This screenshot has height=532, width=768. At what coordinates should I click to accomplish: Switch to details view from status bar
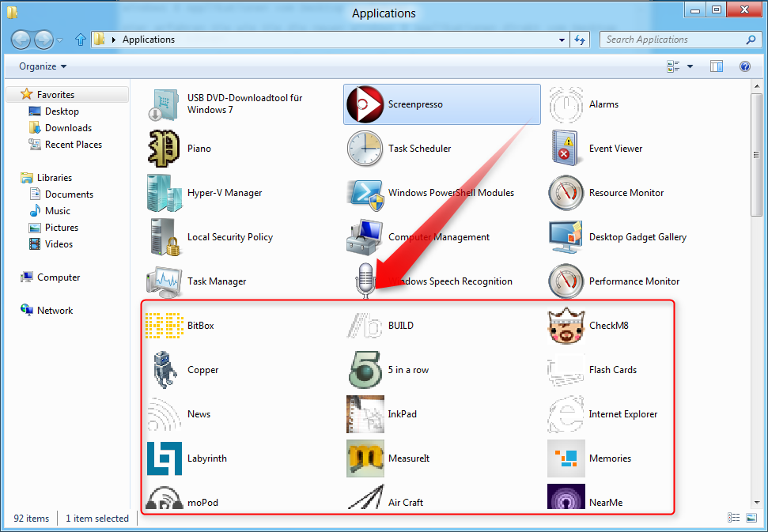[x=733, y=518]
